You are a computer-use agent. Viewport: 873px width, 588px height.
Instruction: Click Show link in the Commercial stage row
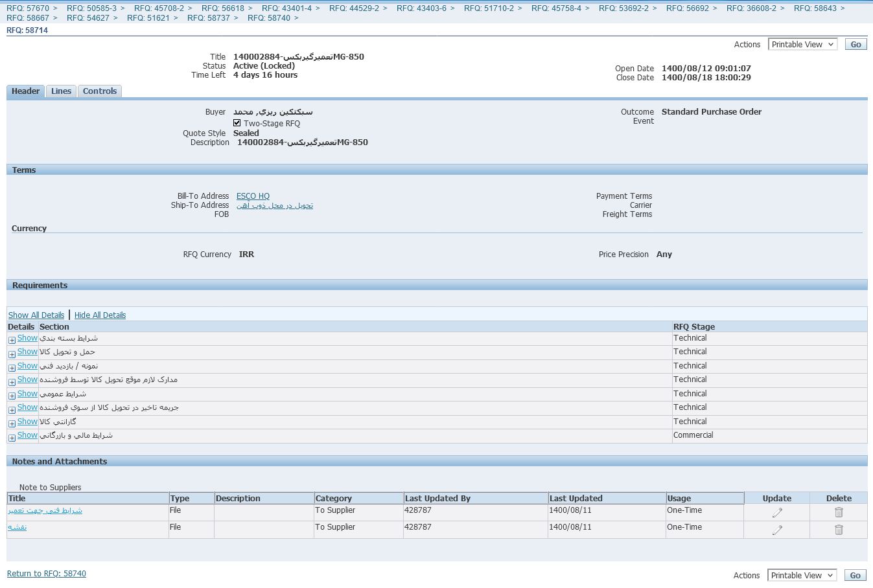click(27, 435)
